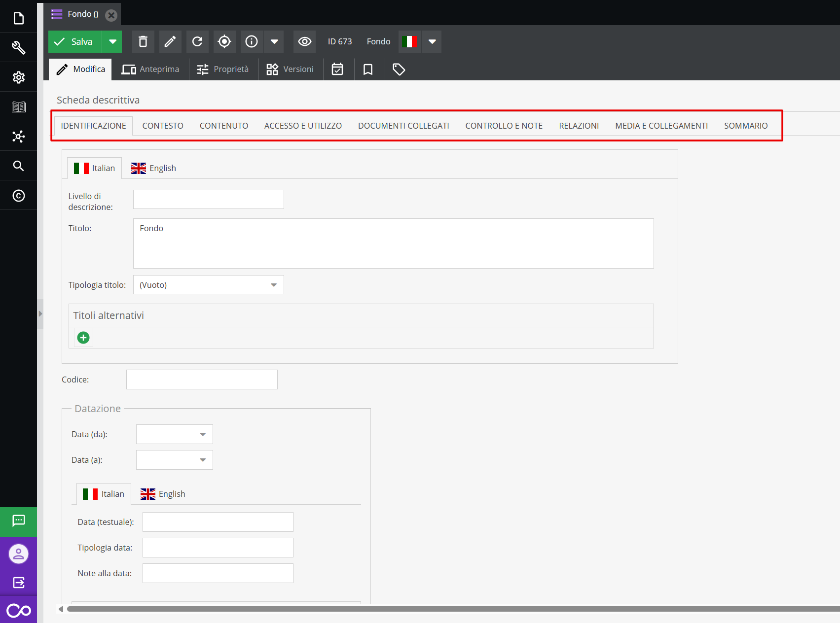Open the Data (da) dropdown
This screenshot has height=623, width=840.
click(202, 434)
